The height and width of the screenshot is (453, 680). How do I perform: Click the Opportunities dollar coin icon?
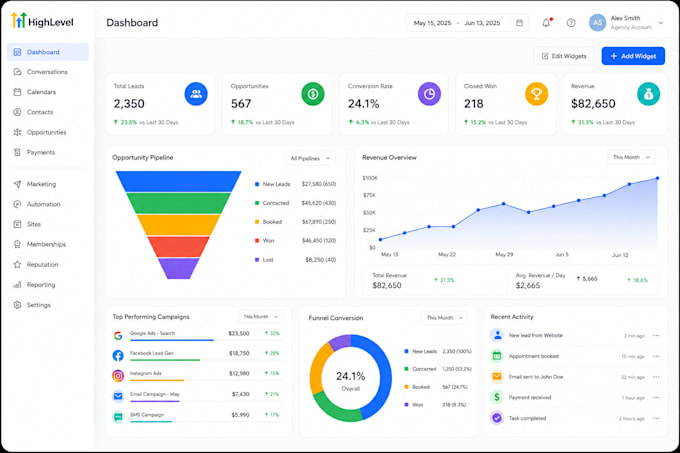[313, 94]
